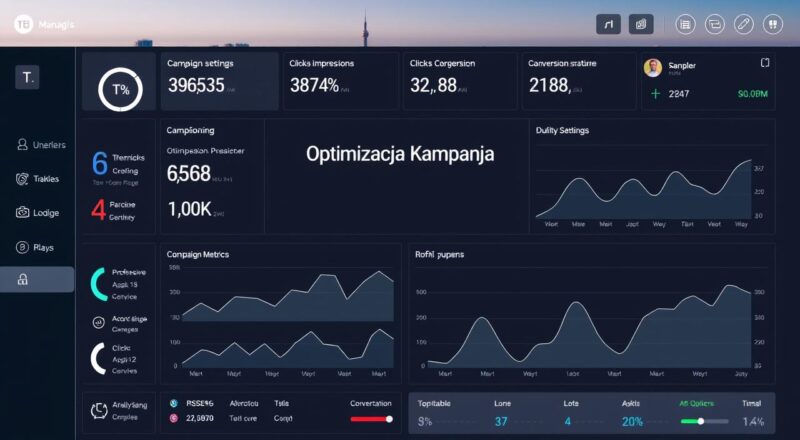The height and width of the screenshot is (440, 800).
Task: Click the Campioning panel title
Action: coord(190,130)
